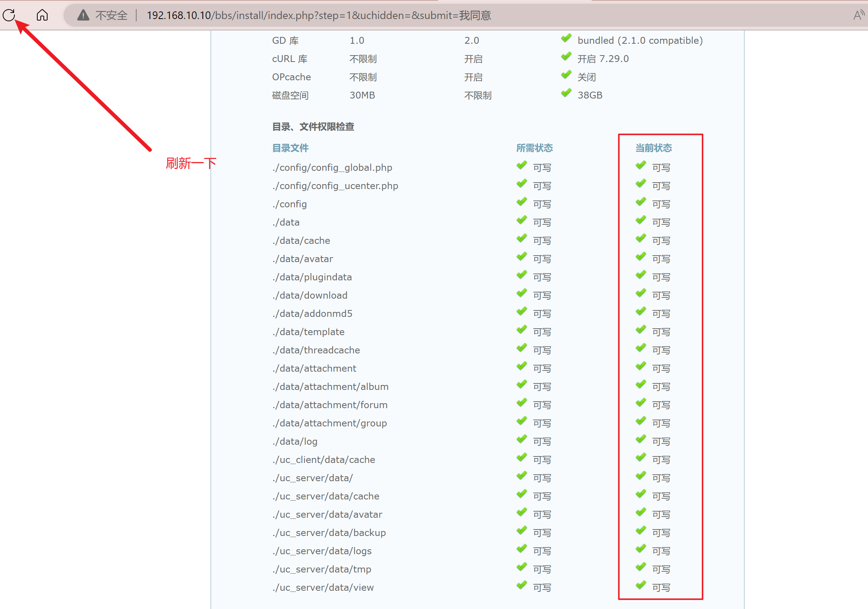Click required-status check icon for ./uc_server/data/view

click(522, 585)
